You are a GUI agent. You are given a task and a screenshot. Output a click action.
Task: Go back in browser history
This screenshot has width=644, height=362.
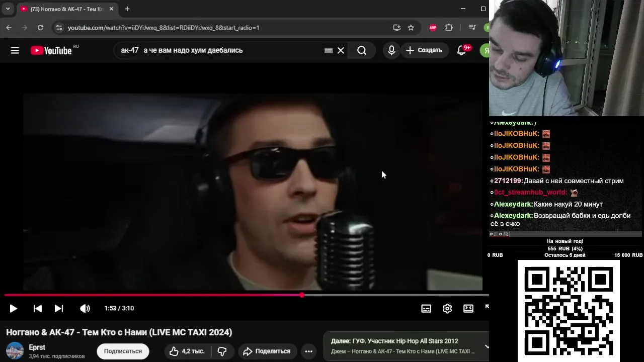pyautogui.click(x=9, y=28)
